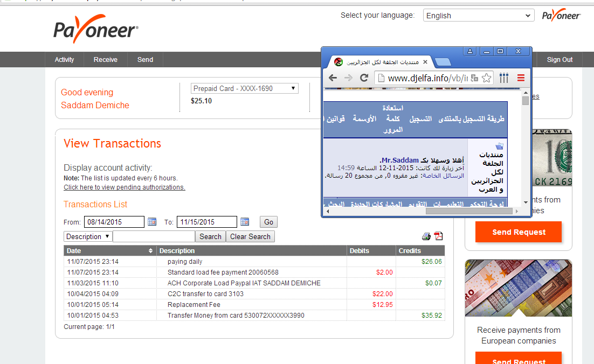Click the folder icon in the forum breadcrumb
Viewport: 594px width, 364px height.
coord(499,146)
